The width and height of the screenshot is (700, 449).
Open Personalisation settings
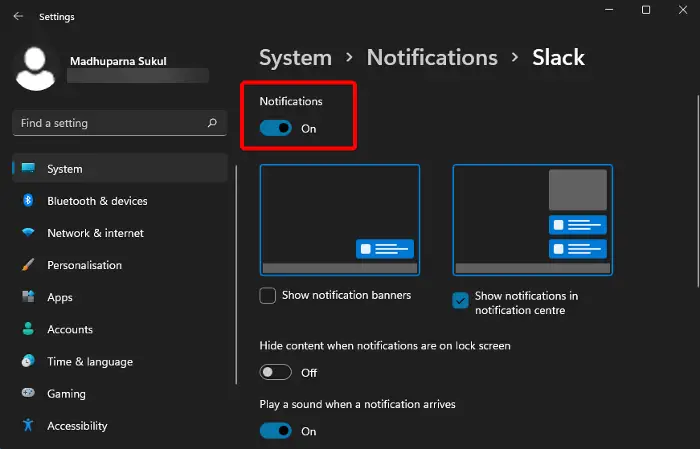(84, 266)
